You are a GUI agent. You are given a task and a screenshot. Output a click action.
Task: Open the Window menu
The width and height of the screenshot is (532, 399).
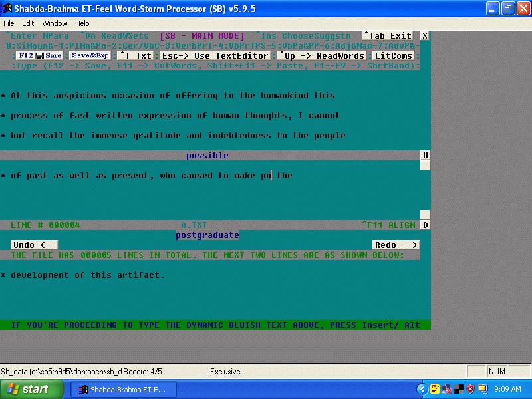point(55,23)
